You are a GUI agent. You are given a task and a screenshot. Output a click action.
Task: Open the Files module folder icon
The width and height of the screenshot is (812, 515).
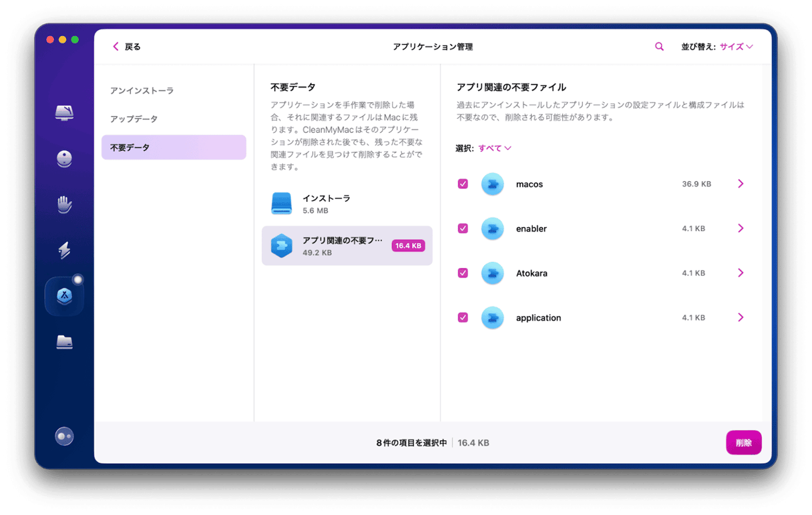point(63,341)
